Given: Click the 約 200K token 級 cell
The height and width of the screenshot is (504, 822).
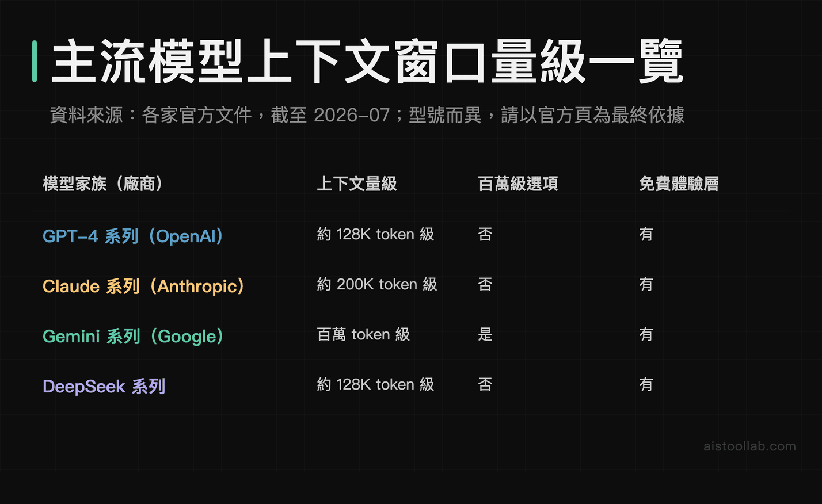Looking at the screenshot, I should click(377, 284).
